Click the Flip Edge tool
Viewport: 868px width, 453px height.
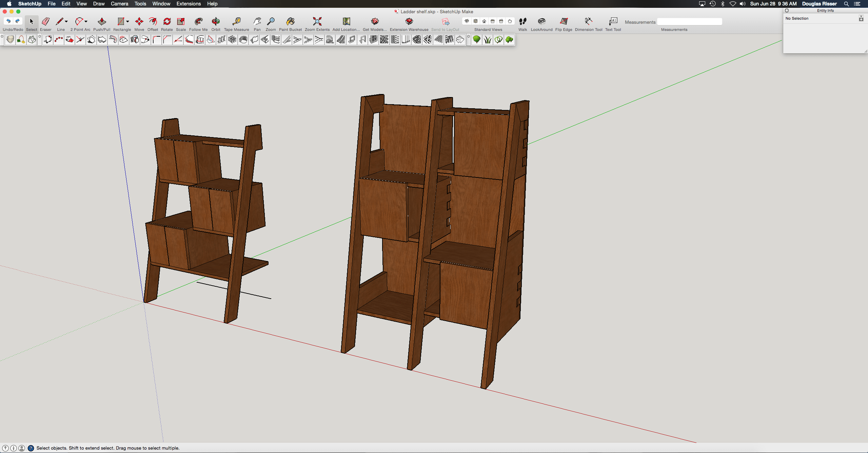point(564,22)
